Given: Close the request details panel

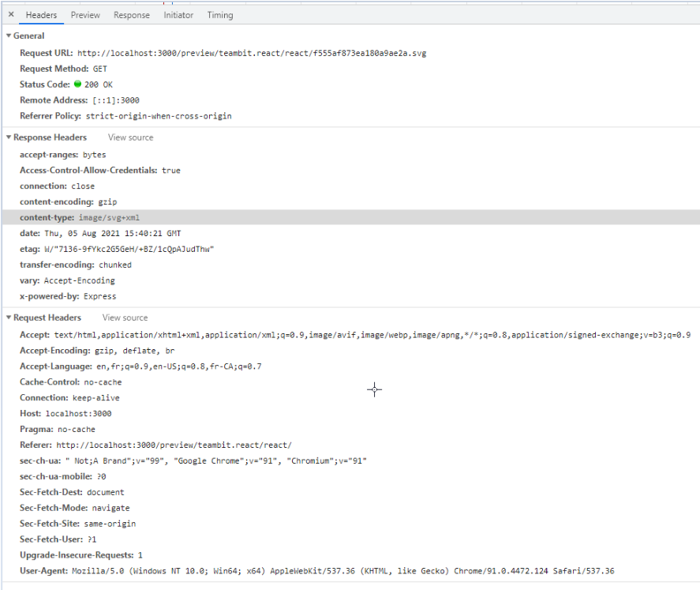Looking at the screenshot, I should (x=9, y=14).
